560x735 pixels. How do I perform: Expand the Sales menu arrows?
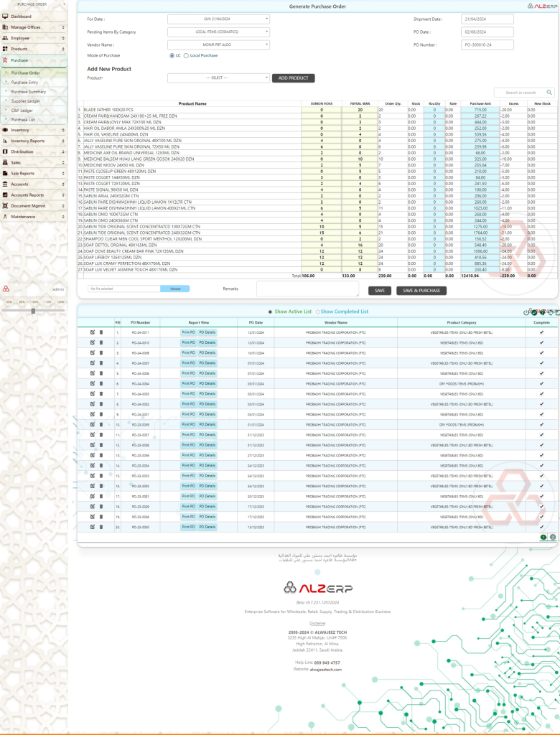click(x=63, y=162)
